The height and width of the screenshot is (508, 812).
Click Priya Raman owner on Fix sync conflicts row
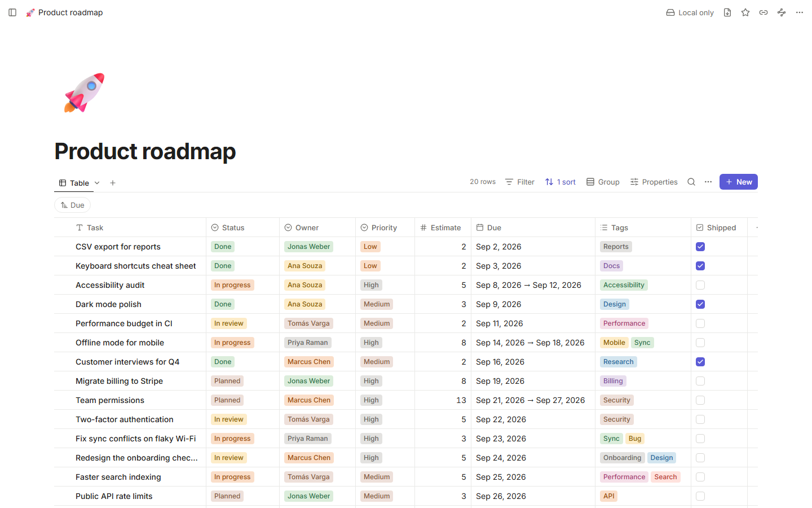point(307,439)
